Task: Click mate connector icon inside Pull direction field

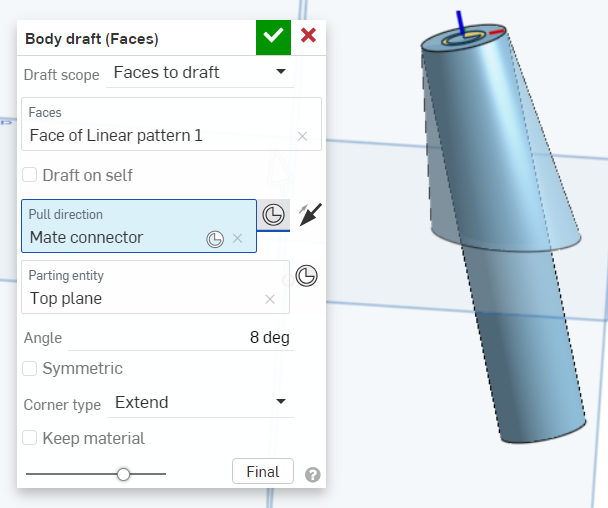Action: click(x=215, y=239)
